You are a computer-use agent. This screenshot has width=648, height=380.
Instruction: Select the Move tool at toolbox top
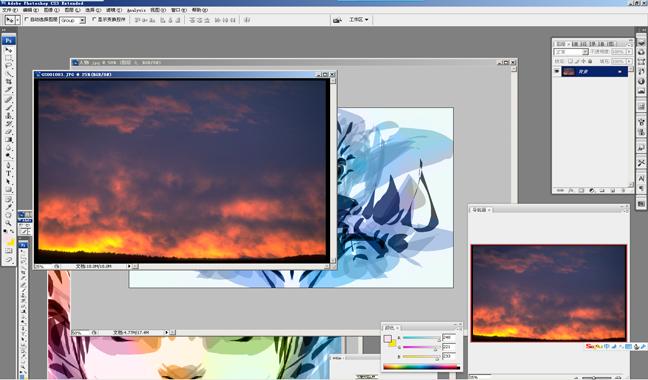[x=8, y=50]
